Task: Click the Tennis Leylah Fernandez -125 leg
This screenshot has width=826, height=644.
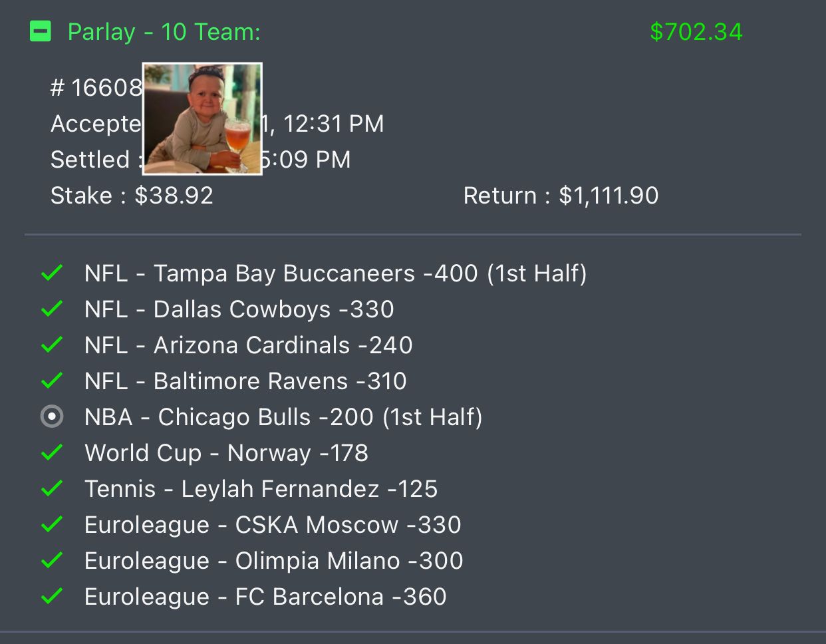Action: pos(261,489)
